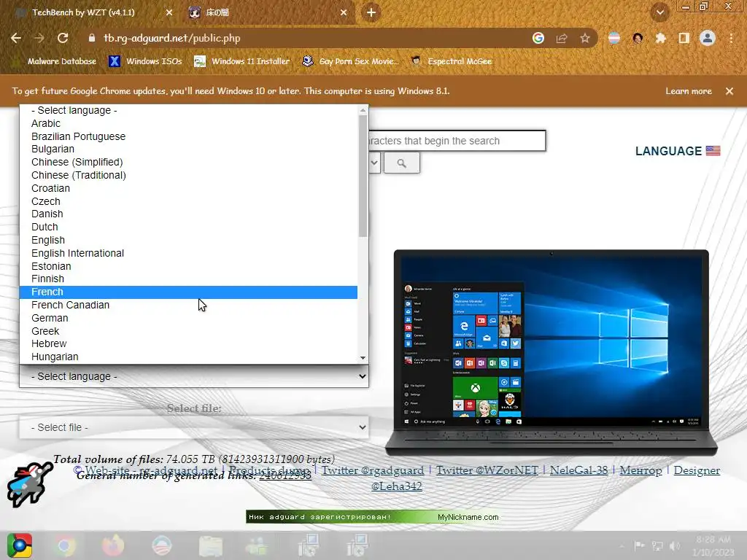Select Chinese (Traditional) option
Image resolution: width=747 pixels, height=560 pixels.
tap(188, 175)
